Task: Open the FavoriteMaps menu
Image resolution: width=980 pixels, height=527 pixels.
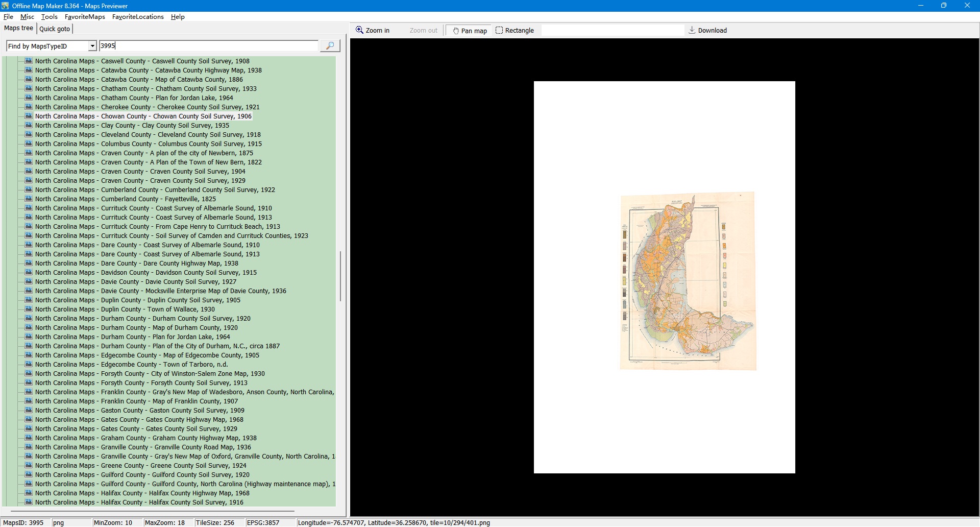Action: pos(85,17)
